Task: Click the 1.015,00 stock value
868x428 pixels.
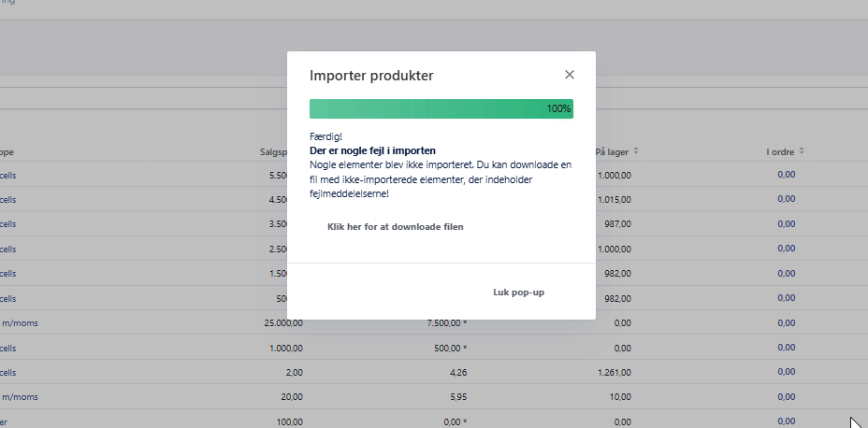Action: [x=614, y=198]
